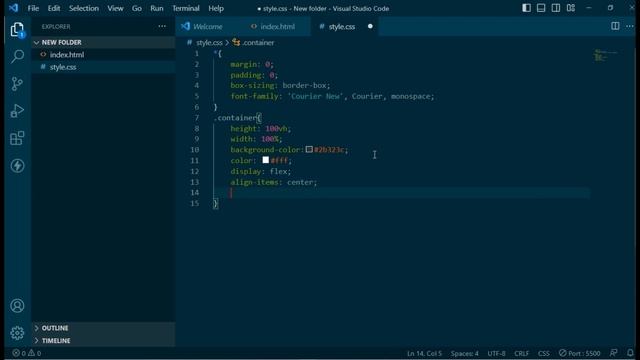Viewport: 640px width, 360px height.
Task: Open the Accounts menu icon
Action: point(17,306)
